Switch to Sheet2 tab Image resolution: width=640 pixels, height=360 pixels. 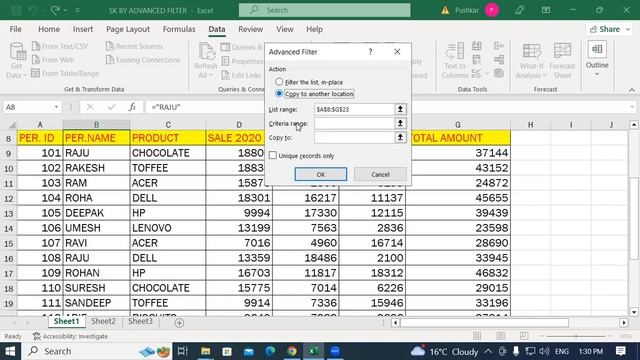point(103,321)
